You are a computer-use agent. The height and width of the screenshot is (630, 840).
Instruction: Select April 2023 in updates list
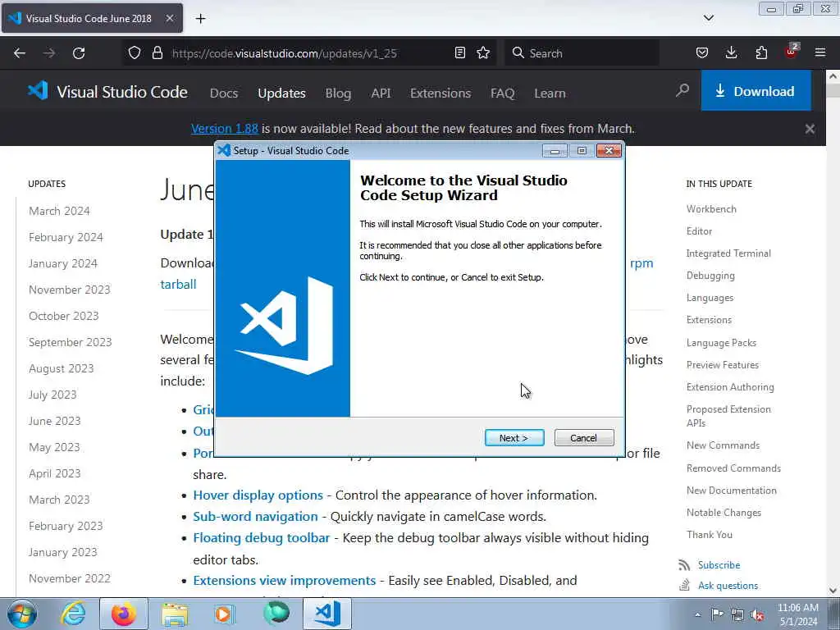coord(55,473)
